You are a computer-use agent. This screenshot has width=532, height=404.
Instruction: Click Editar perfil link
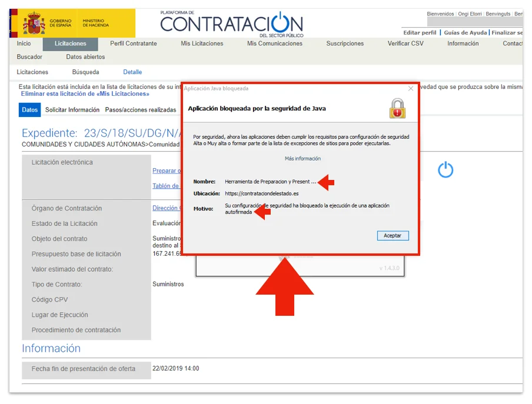pyautogui.click(x=420, y=32)
